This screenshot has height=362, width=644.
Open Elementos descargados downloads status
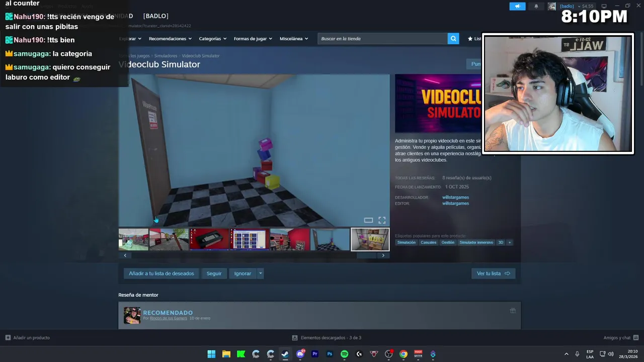[327, 338]
